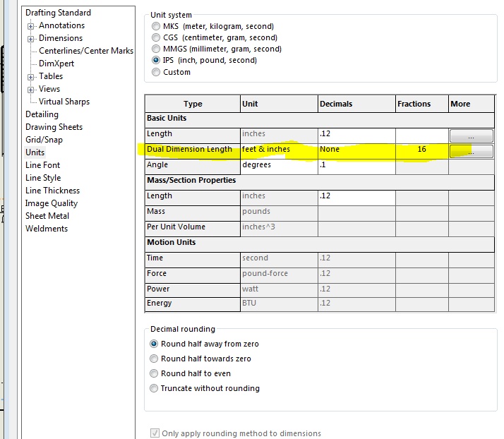Click the More button for Basic Units Length
This screenshot has height=439, width=504.
click(472, 136)
